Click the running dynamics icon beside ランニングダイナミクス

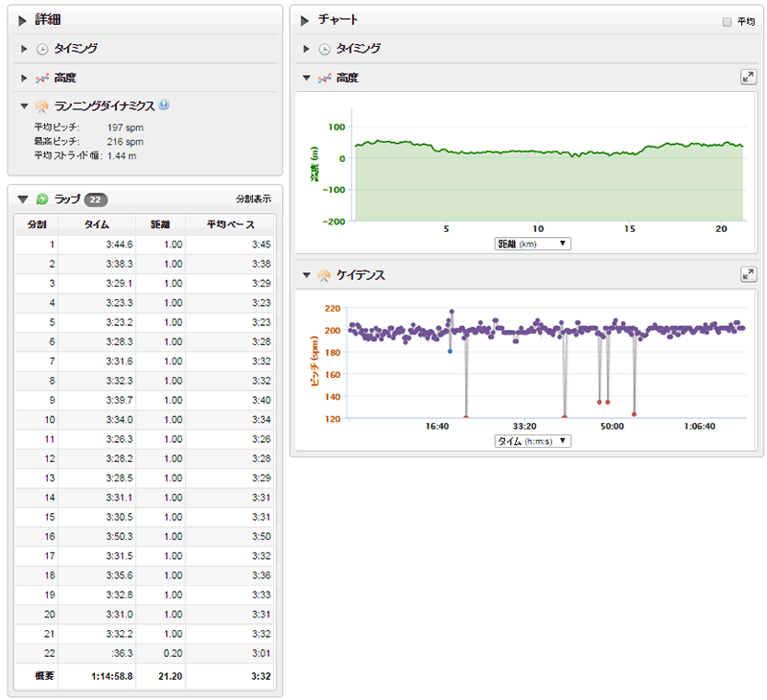point(42,105)
